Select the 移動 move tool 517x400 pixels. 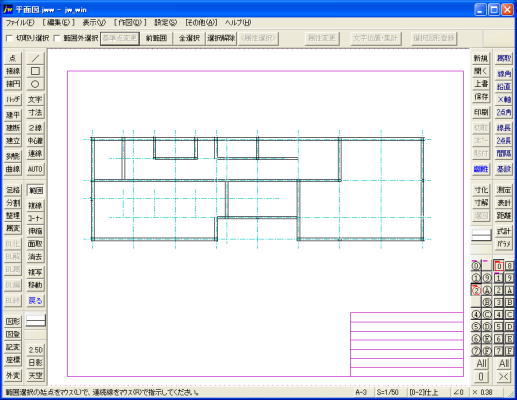click(35, 285)
